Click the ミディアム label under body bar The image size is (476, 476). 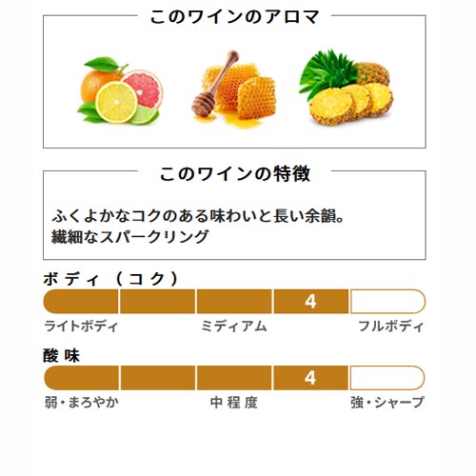click(234, 327)
